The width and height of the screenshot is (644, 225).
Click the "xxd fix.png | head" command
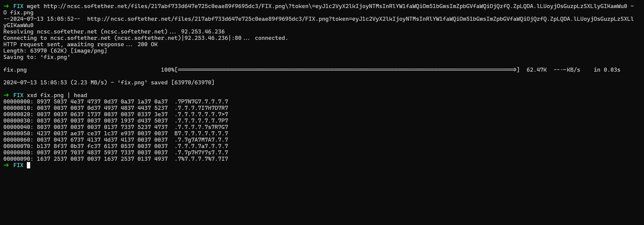coord(57,95)
